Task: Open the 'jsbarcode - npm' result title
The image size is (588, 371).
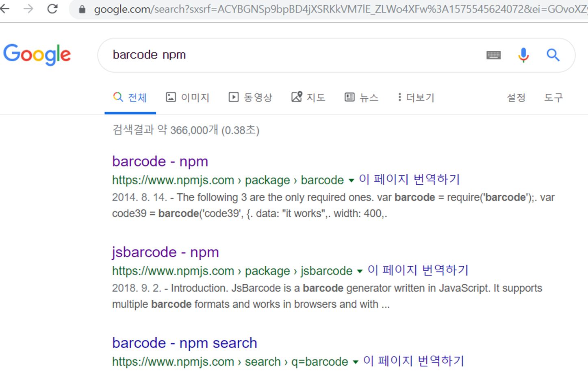Action: point(165,252)
